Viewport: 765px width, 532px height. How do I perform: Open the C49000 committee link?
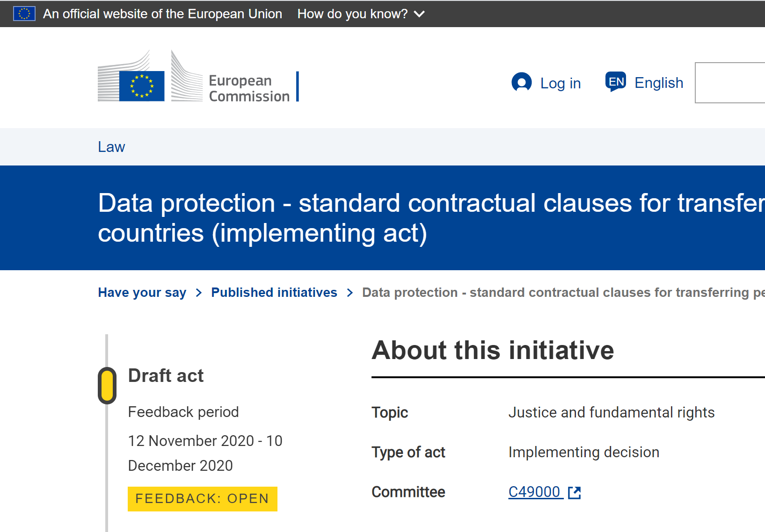(534, 492)
